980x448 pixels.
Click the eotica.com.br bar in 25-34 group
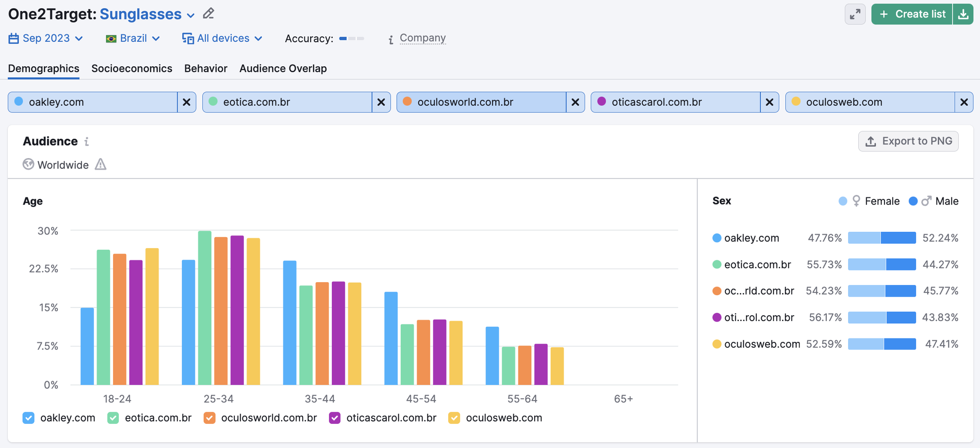click(x=205, y=308)
